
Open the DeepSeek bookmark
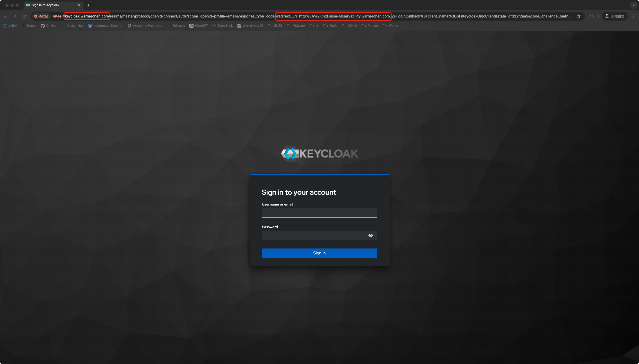click(x=223, y=26)
